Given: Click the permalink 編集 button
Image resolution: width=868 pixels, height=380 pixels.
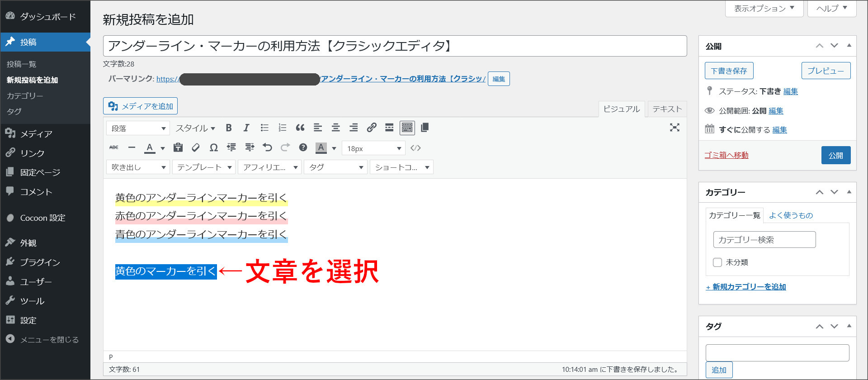Looking at the screenshot, I should click(x=499, y=79).
